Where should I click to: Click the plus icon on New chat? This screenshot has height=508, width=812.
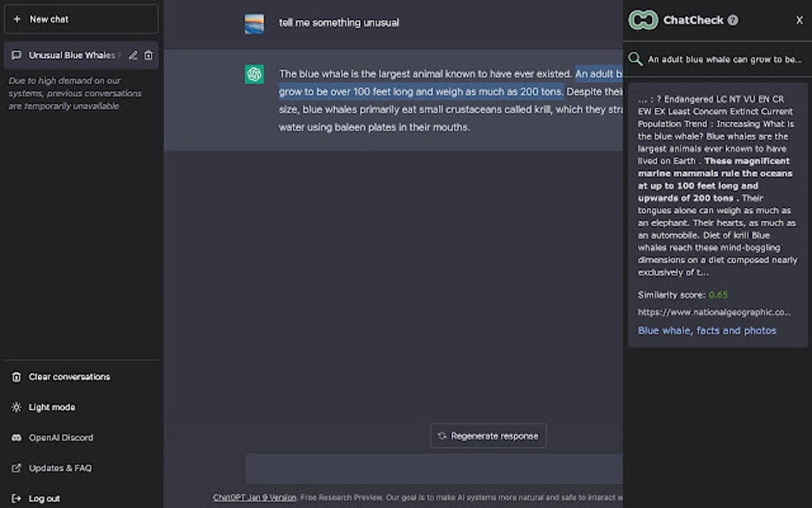[x=18, y=18]
